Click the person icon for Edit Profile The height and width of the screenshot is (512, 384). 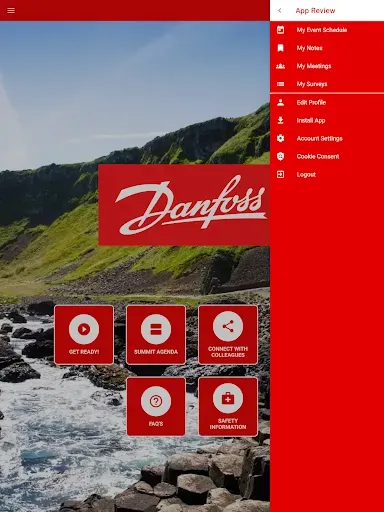tap(281, 102)
